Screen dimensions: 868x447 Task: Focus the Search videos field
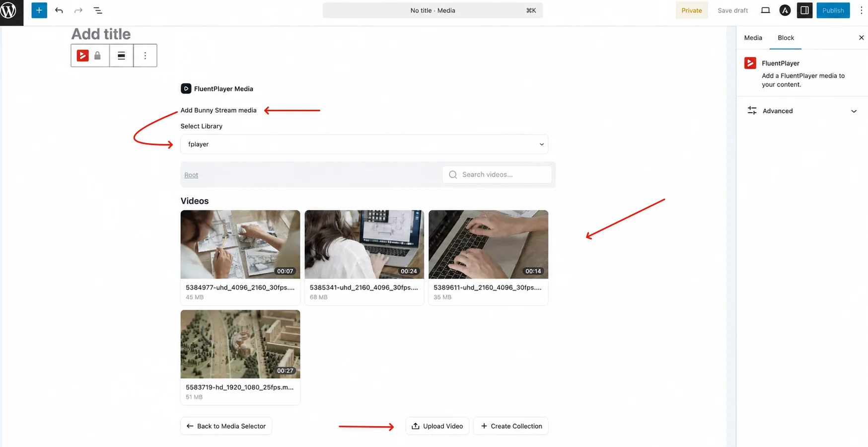click(x=497, y=175)
